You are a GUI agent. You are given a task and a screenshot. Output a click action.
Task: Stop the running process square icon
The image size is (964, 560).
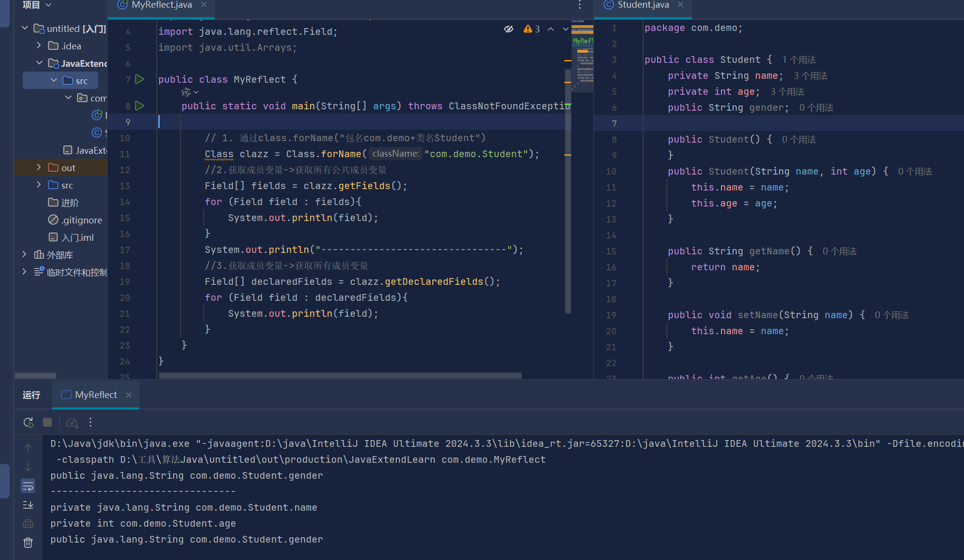(47, 422)
